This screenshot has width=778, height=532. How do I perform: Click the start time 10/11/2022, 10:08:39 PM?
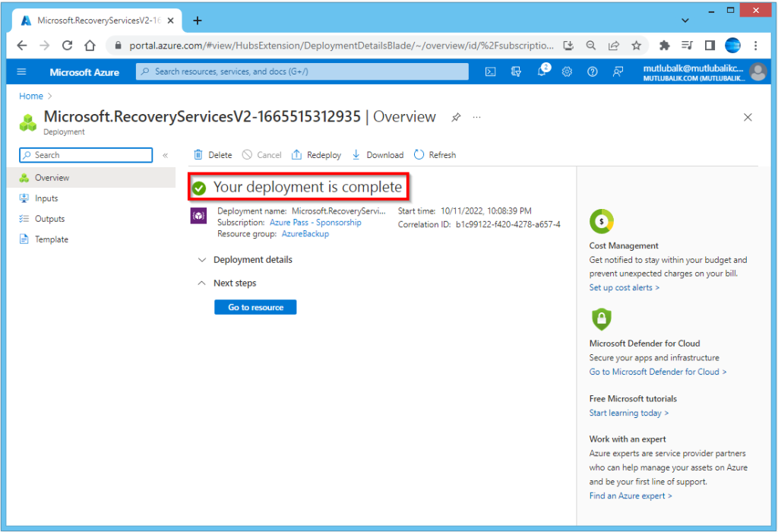click(485, 211)
